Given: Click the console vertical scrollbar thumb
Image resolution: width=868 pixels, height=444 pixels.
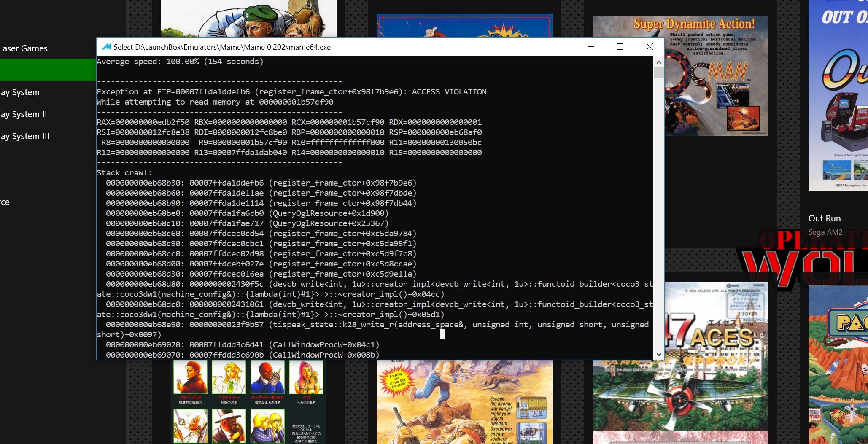Looking at the screenshot, I should pyautogui.click(x=659, y=73).
